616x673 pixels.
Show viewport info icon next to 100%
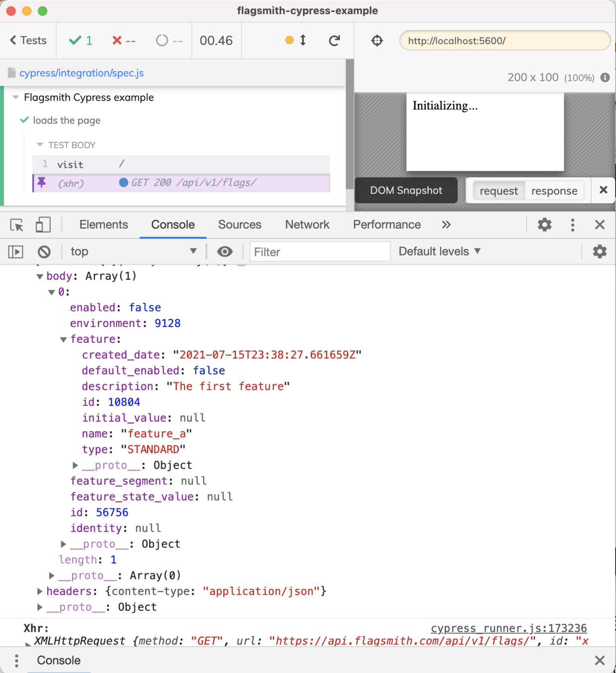(605, 77)
